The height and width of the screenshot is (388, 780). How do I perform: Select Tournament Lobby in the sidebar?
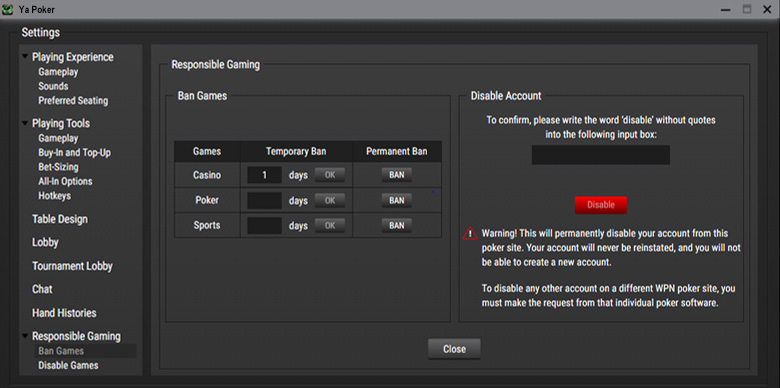72,266
